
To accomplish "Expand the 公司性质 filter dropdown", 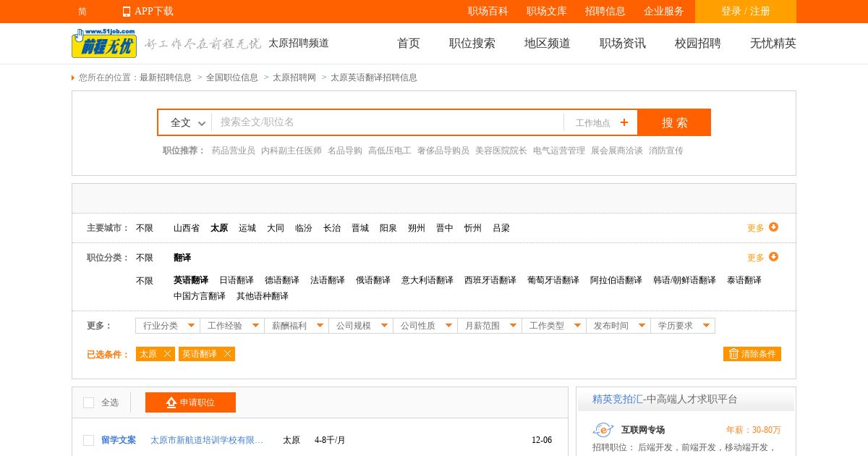I will point(425,326).
